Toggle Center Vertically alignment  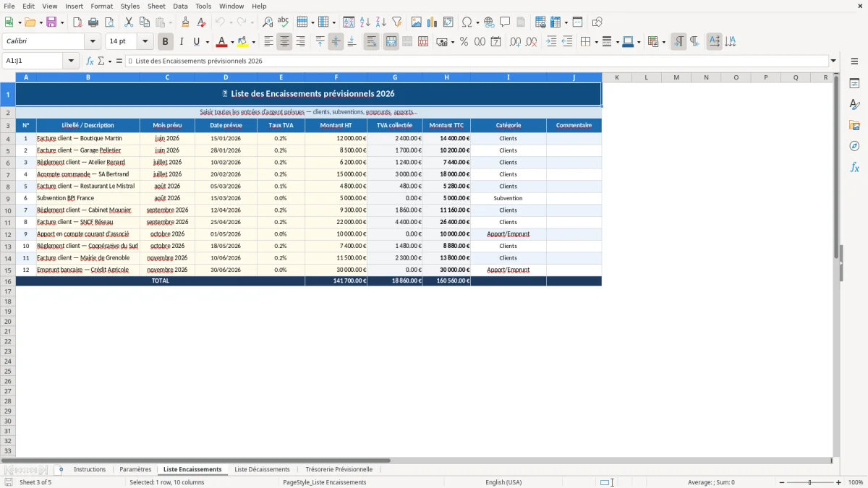336,42
